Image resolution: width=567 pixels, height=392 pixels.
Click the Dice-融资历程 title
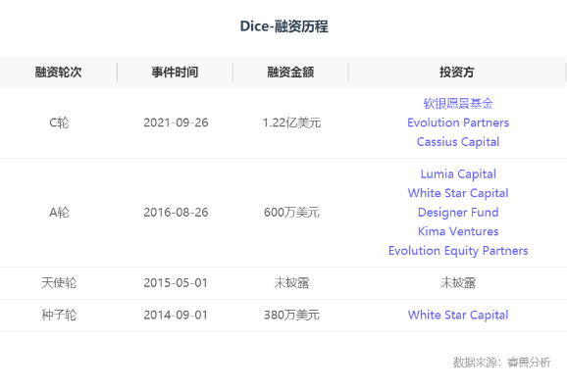coord(283,26)
